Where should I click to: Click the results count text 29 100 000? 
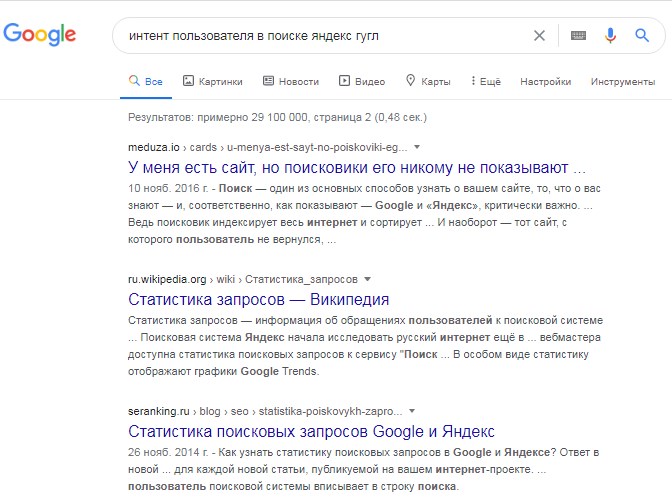(x=279, y=117)
